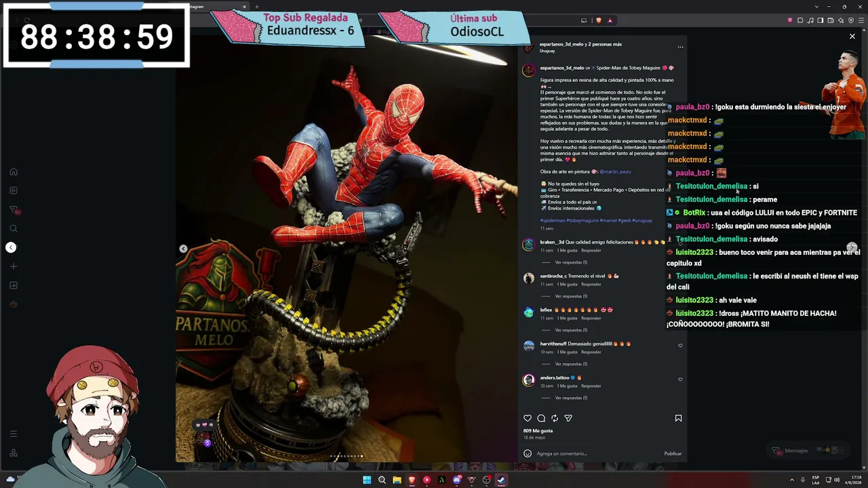Image resolution: width=868 pixels, height=488 pixels.
Task: Open espartanos_3d_melo profile from caption
Action: [562, 68]
